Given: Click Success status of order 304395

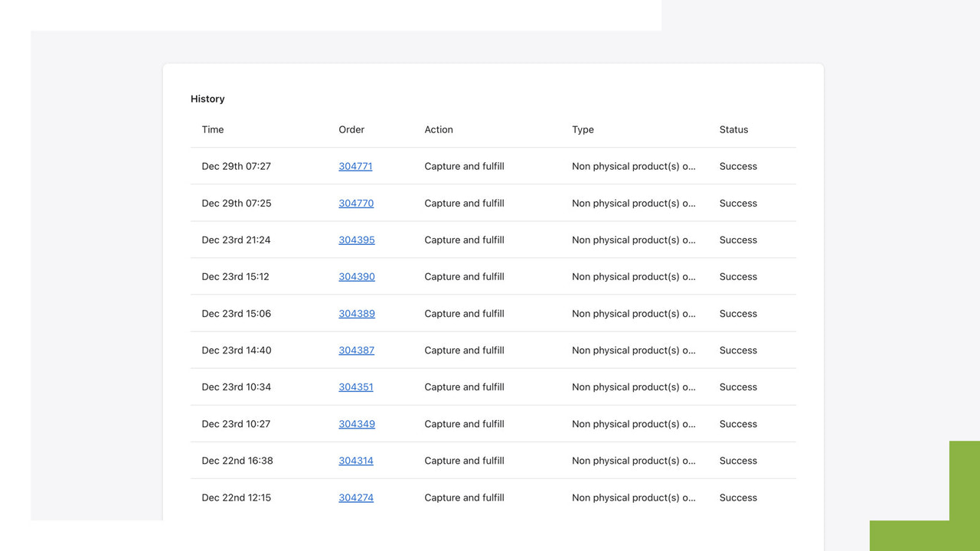Looking at the screenshot, I should [x=737, y=240].
